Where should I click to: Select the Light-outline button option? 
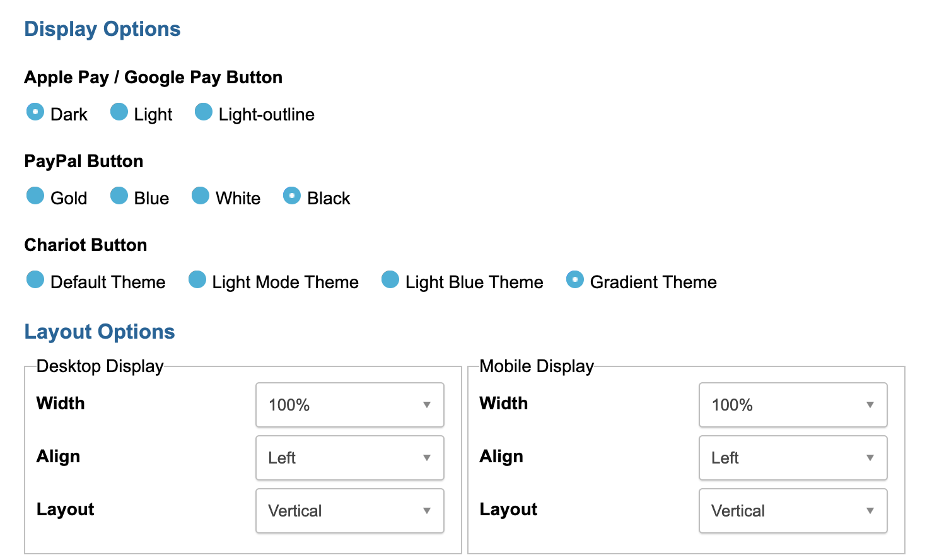pyautogui.click(x=204, y=112)
